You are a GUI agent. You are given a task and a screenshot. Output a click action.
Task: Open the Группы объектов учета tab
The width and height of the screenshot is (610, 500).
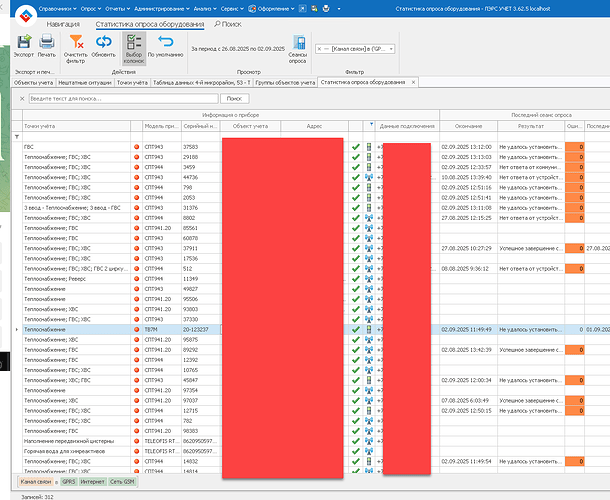(x=285, y=82)
